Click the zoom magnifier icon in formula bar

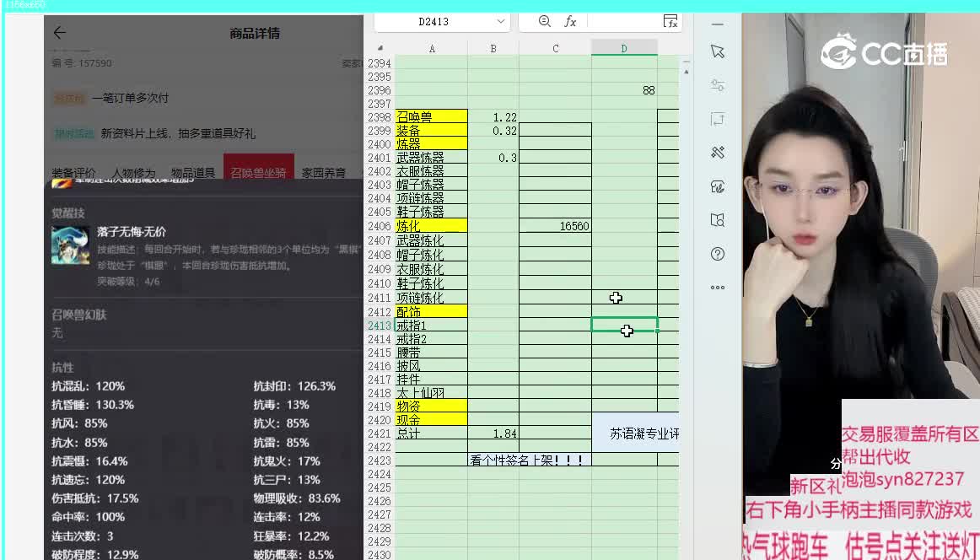tap(544, 21)
